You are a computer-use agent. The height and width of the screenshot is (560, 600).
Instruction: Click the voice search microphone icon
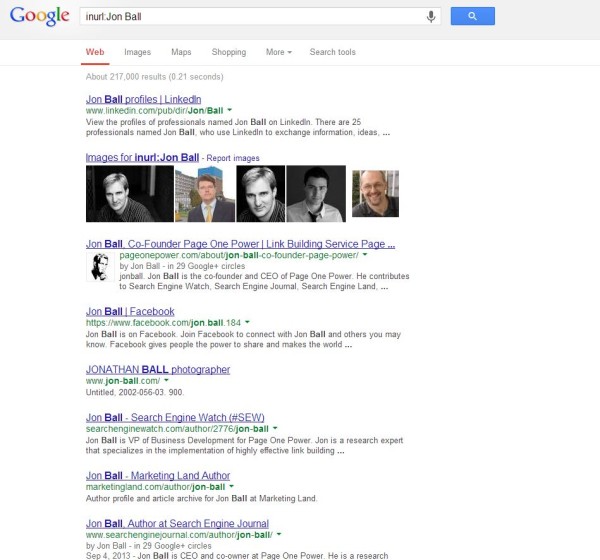[x=431, y=17]
